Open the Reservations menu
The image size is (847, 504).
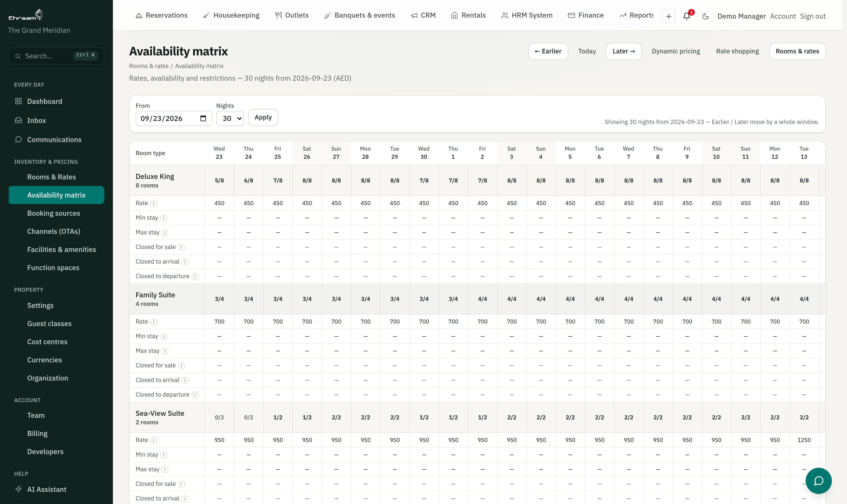(162, 15)
